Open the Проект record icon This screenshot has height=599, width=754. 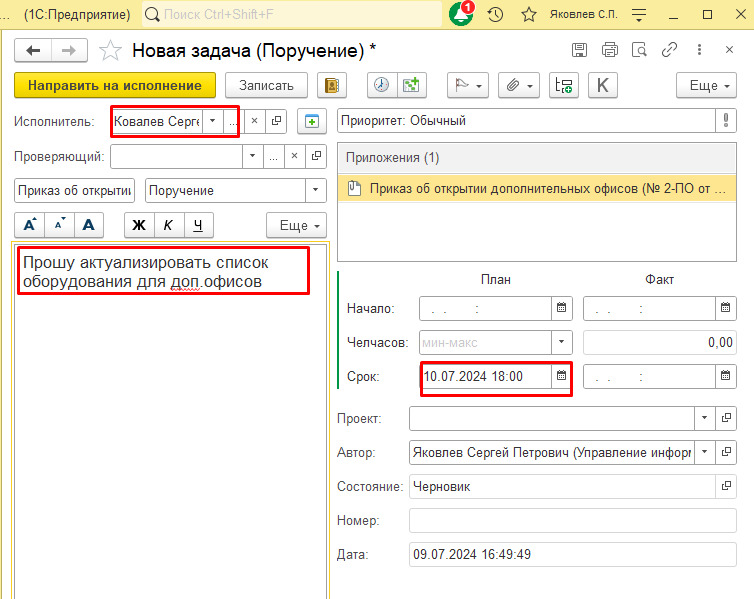pos(726,418)
